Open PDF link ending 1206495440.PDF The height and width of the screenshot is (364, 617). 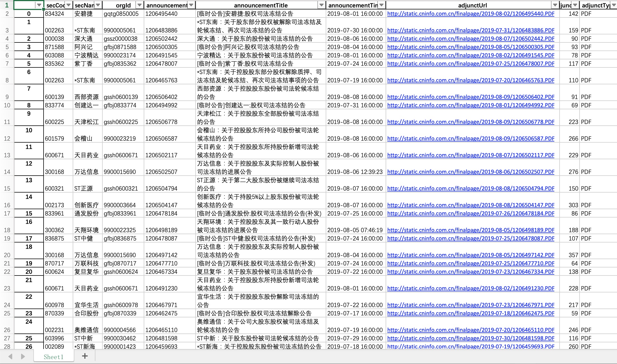(x=471, y=14)
